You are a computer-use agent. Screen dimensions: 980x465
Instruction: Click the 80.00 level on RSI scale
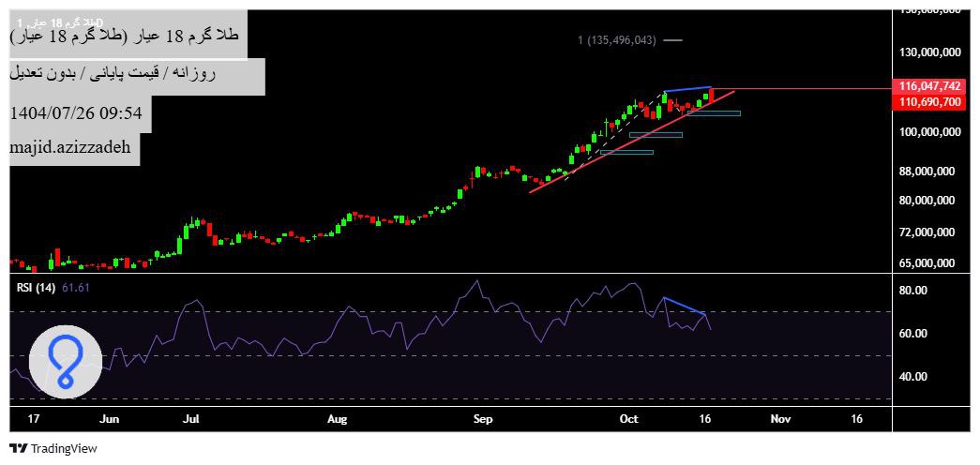click(x=912, y=291)
